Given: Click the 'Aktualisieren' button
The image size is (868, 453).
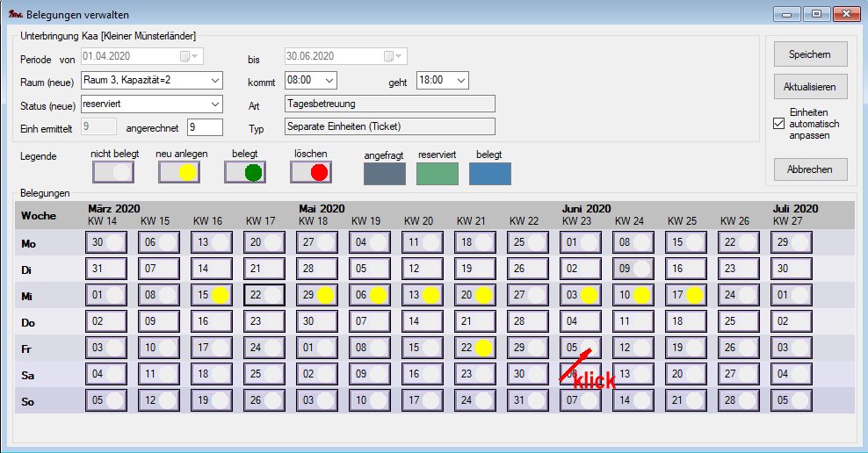Looking at the screenshot, I should coord(810,87).
